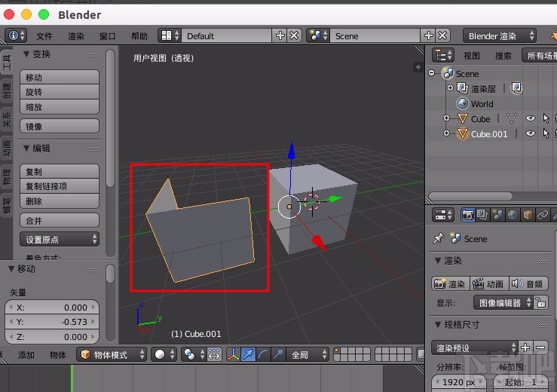Open the 物体模式 mode dropdown

tap(112, 354)
